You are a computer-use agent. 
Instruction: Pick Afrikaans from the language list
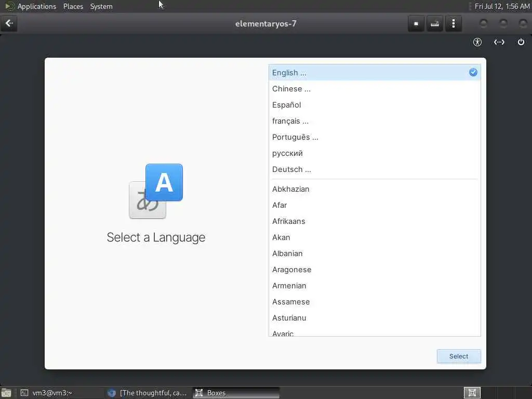coord(375,221)
